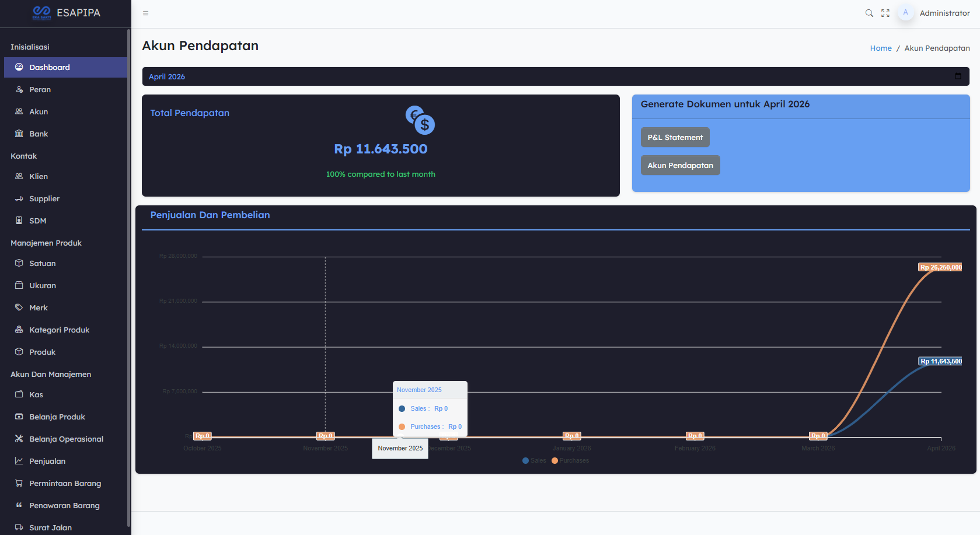Open Kas in the sidebar
Viewport: 980px width, 535px height.
65,394
